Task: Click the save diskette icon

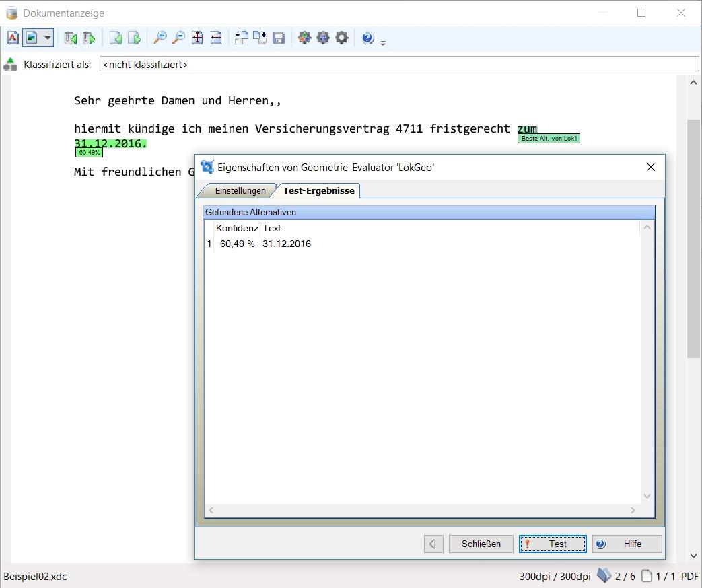Action: coord(279,38)
